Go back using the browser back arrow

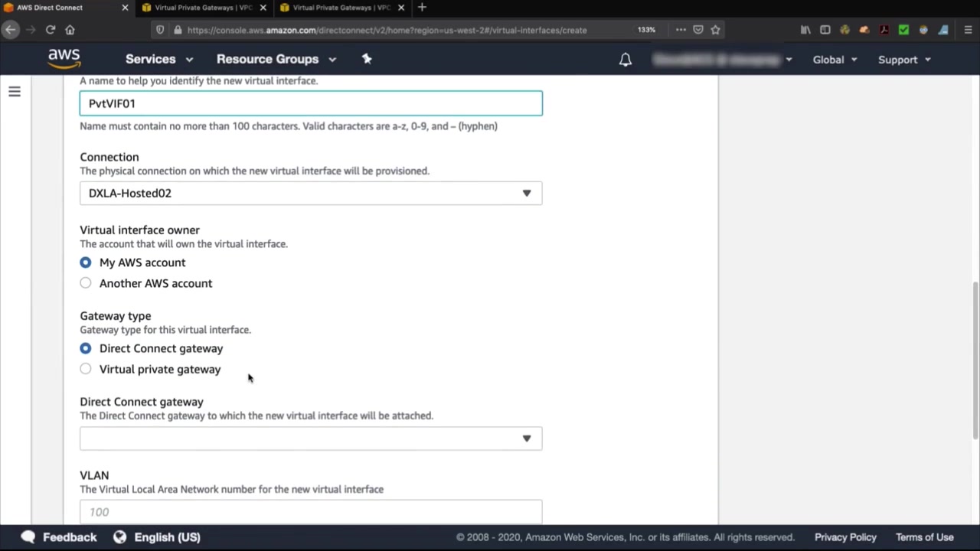10,30
